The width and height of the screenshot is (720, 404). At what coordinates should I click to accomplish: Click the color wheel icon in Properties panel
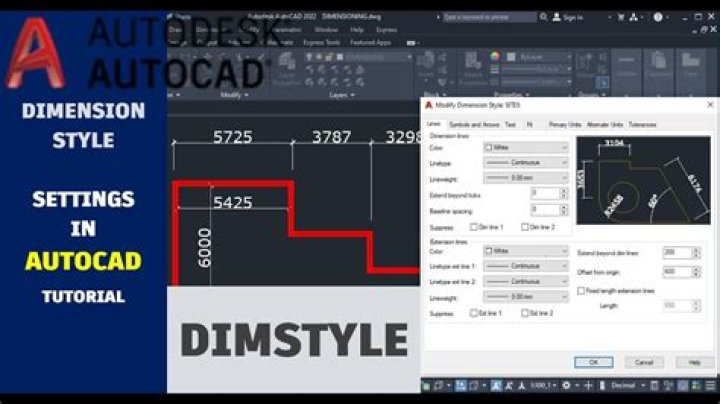point(494,57)
